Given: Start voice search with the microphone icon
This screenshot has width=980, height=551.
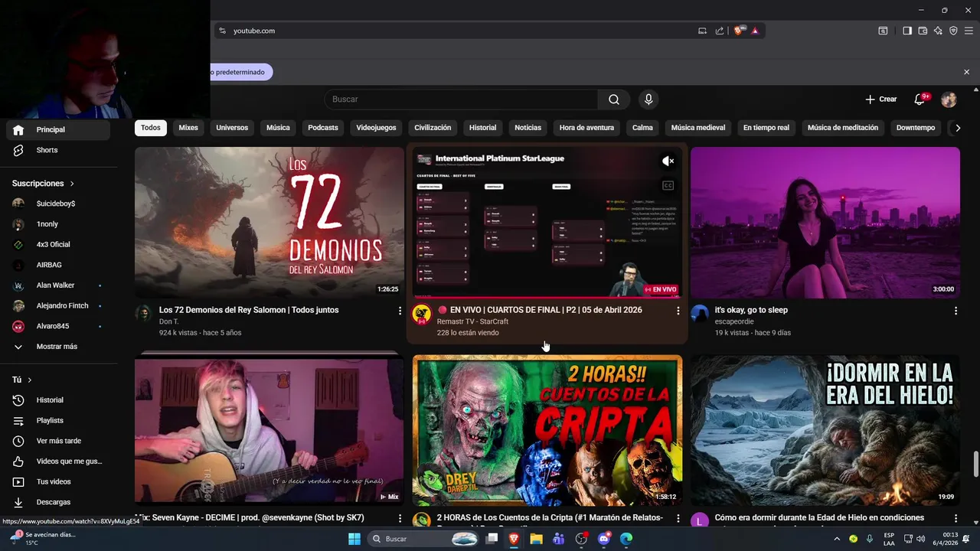Looking at the screenshot, I should pyautogui.click(x=648, y=99).
